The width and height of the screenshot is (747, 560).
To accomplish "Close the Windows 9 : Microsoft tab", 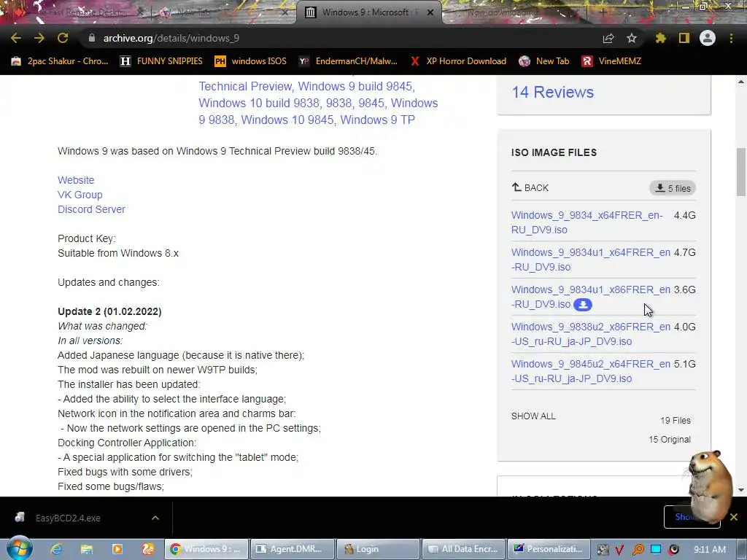I will click(430, 12).
